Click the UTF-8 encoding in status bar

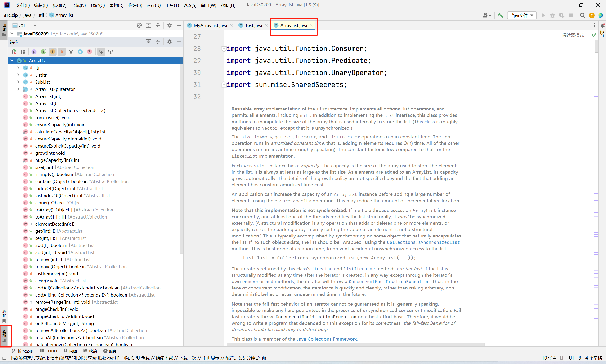point(575,358)
